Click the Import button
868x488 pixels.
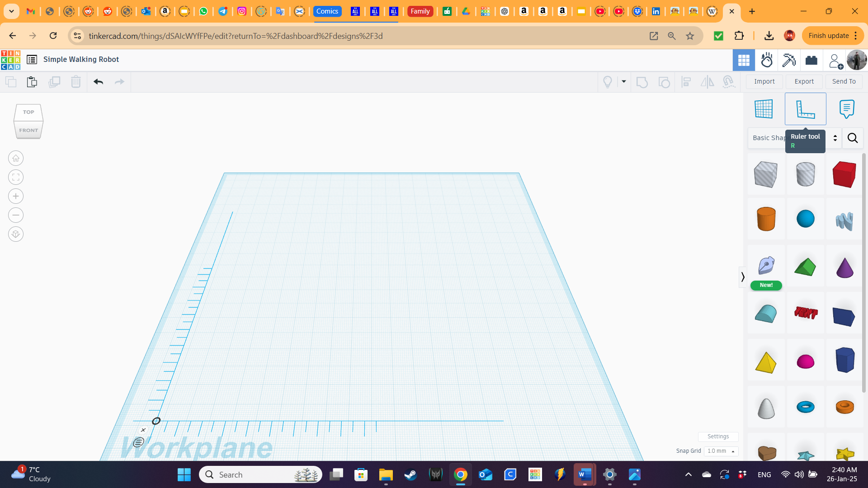click(764, 81)
